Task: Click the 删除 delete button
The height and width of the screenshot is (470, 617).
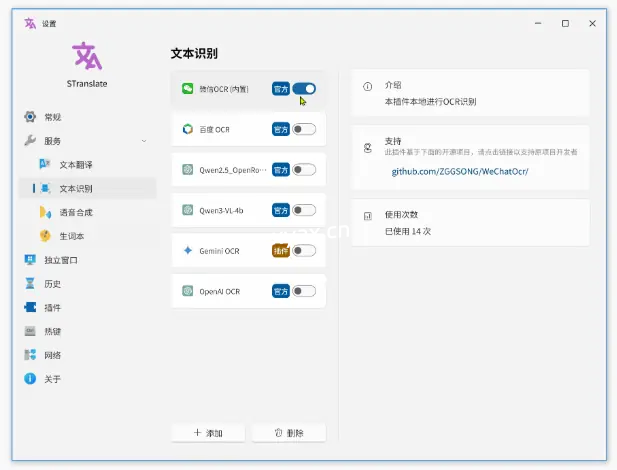Action: (x=289, y=433)
